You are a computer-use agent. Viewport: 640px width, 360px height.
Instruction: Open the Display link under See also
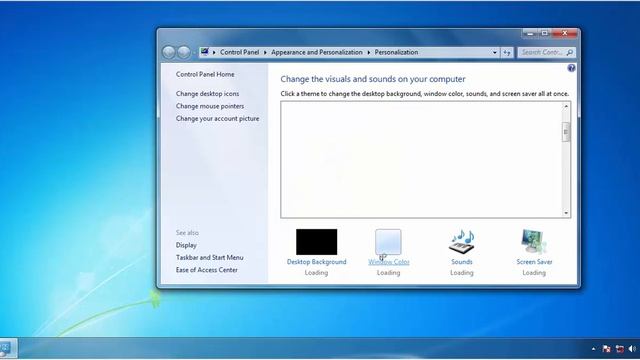click(x=186, y=245)
